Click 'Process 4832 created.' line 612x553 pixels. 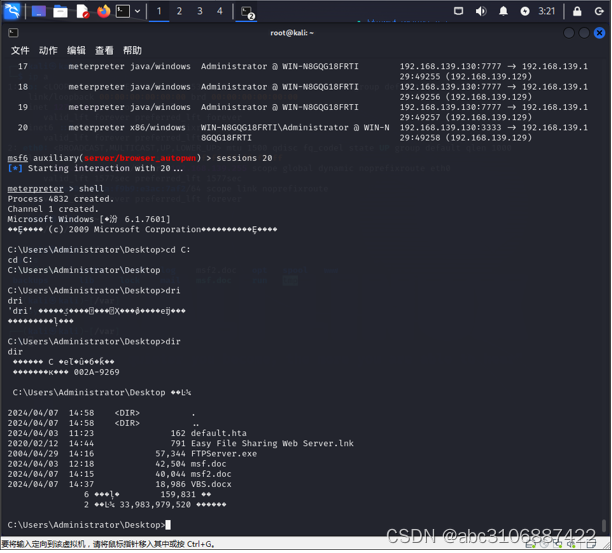[60, 199]
